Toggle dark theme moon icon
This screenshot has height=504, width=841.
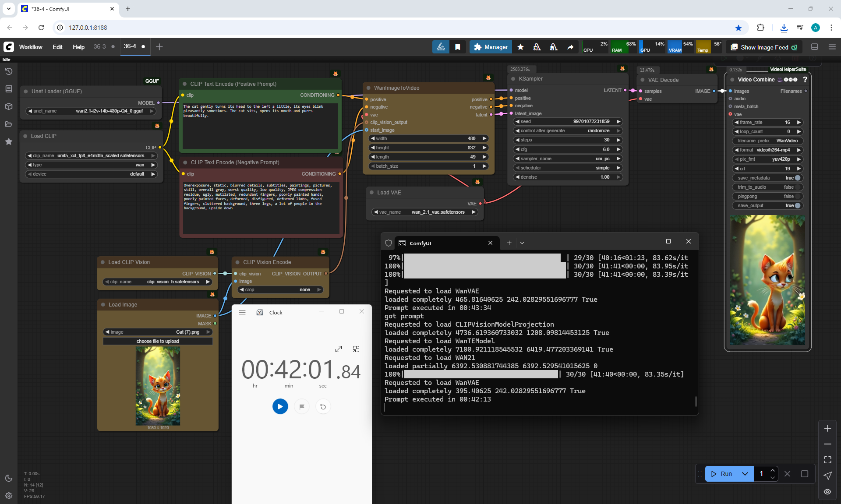click(x=9, y=478)
